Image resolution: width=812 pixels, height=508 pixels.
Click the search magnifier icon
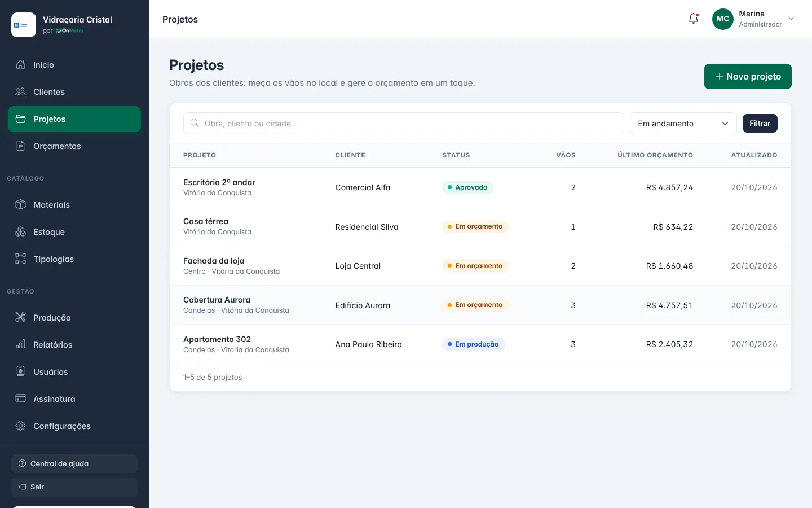[195, 123]
